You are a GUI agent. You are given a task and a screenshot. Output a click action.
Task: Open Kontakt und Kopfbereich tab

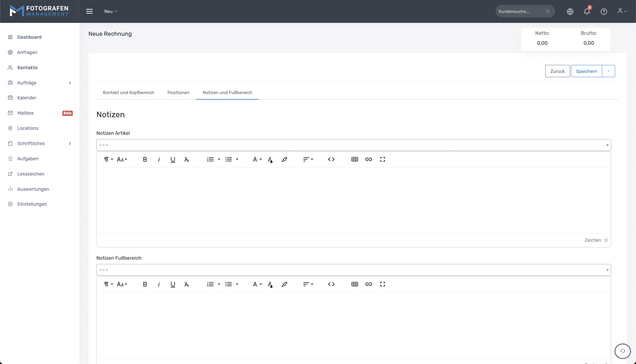point(129,92)
